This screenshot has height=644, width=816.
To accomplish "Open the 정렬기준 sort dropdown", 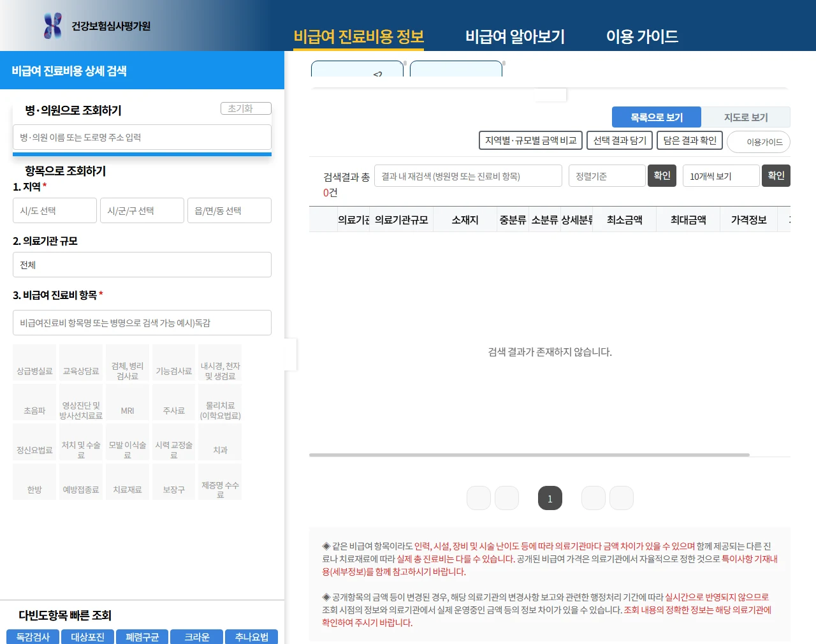I will point(607,176).
